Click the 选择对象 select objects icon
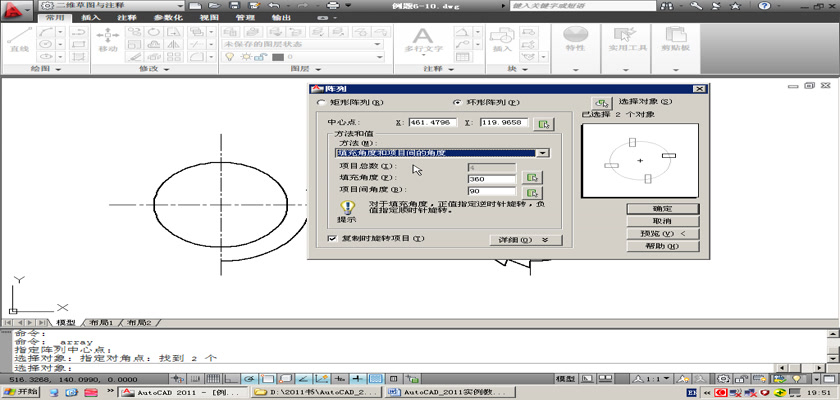 603,103
